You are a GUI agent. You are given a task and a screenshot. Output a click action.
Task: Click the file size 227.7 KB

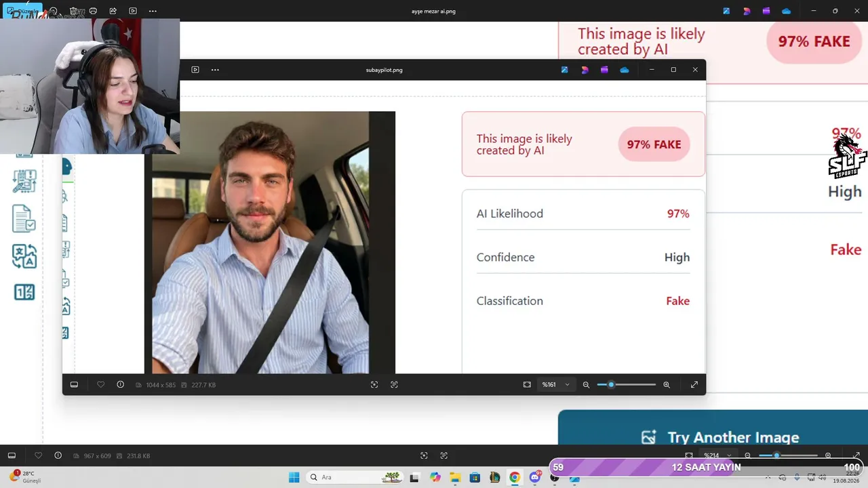(x=203, y=385)
